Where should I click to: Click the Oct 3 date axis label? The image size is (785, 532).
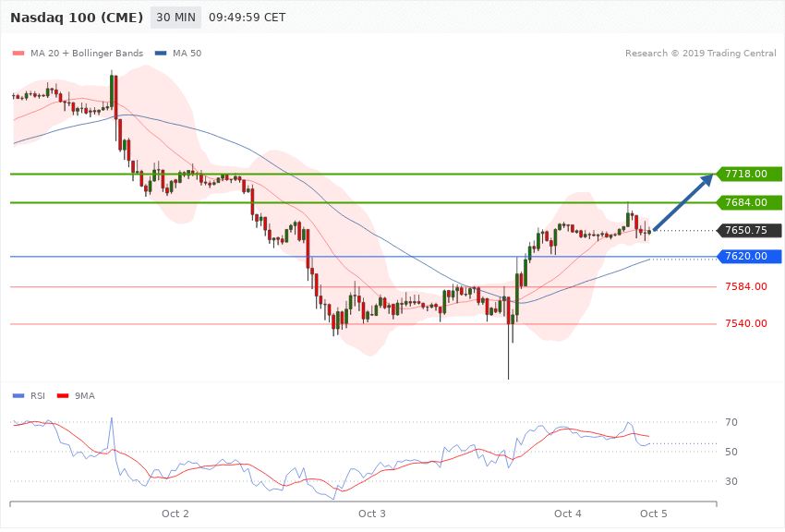(x=372, y=514)
